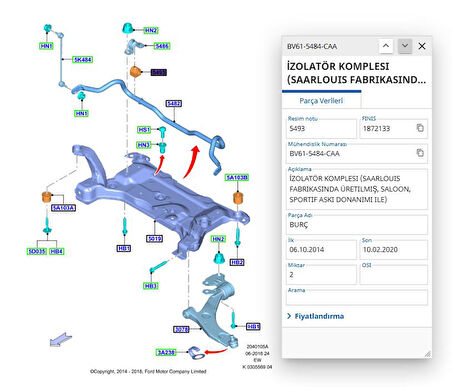
Task: Click into the Arama search field
Action: tap(357, 298)
